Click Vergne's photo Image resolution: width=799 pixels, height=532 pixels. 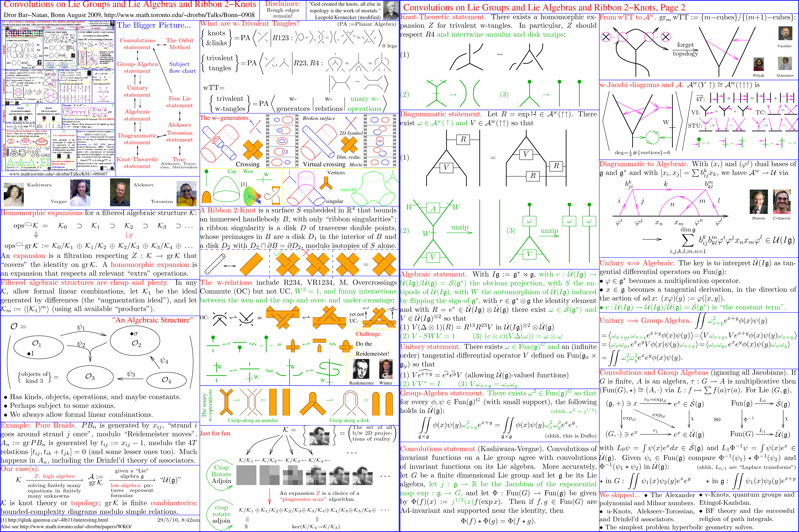pos(80,193)
